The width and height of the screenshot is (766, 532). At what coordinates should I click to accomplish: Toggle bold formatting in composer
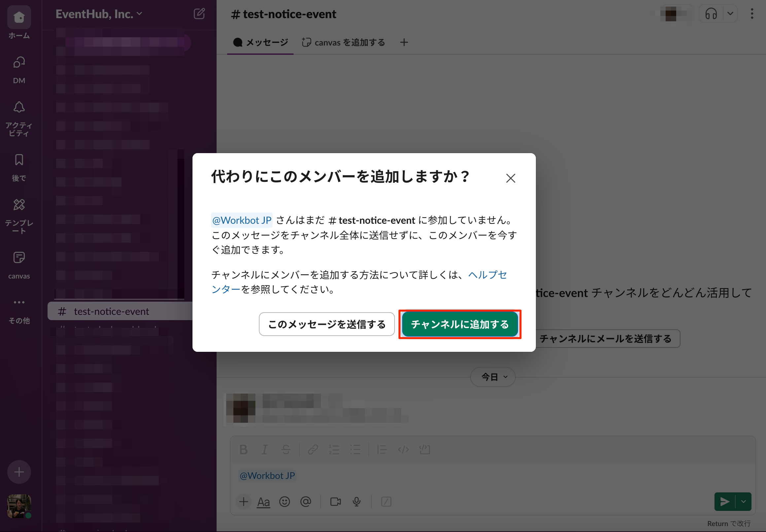pos(243,450)
